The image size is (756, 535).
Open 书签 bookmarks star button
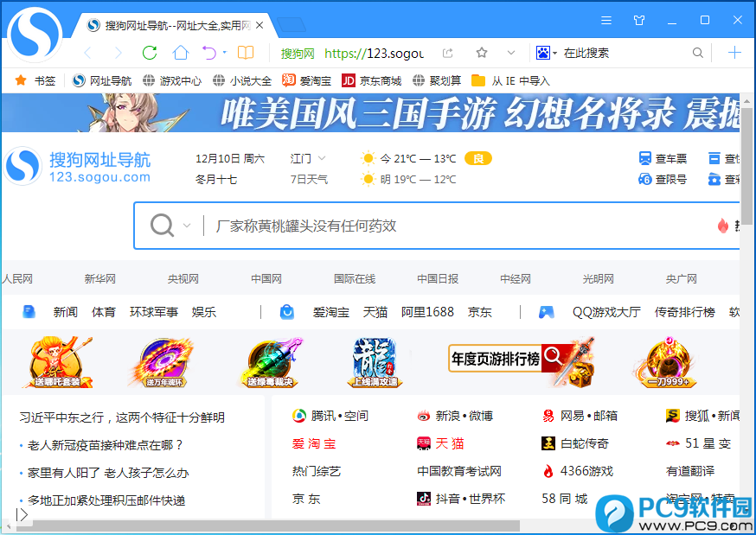35,80
